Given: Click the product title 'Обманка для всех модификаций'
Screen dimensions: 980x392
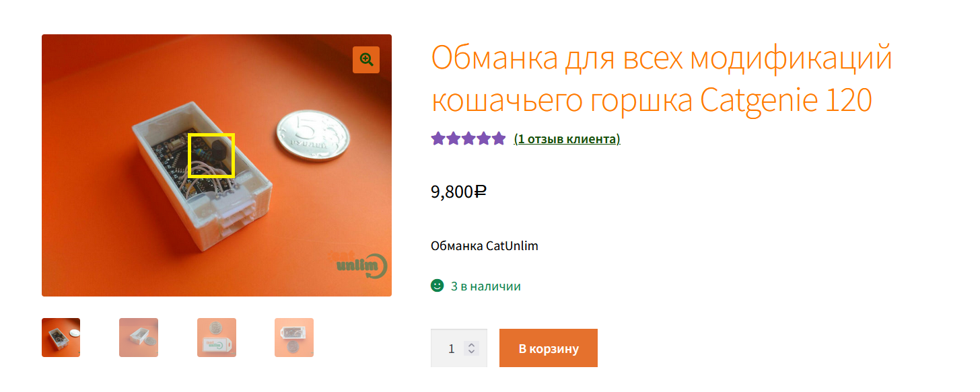Looking at the screenshot, I should click(662, 58).
